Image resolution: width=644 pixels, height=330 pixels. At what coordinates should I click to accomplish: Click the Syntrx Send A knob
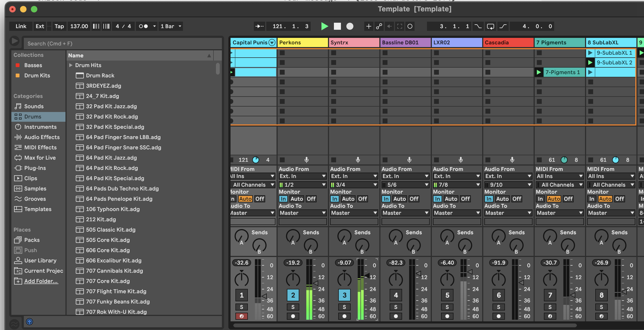pos(344,237)
